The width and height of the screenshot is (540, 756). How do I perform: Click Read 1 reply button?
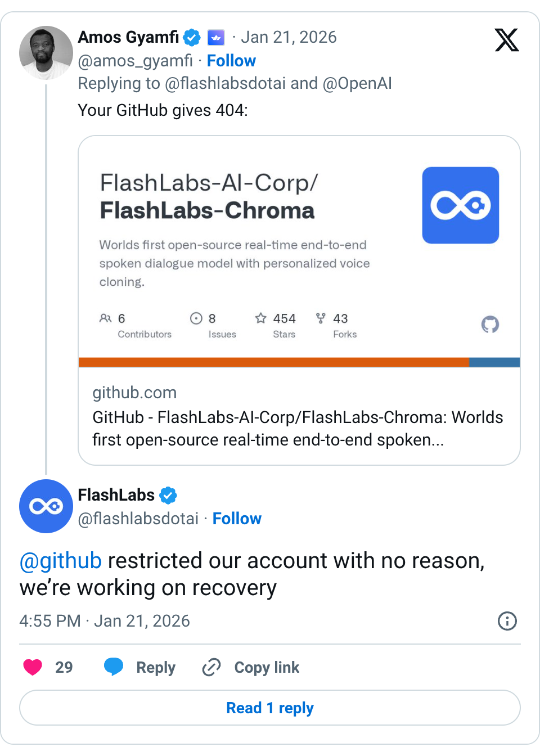pos(270,708)
